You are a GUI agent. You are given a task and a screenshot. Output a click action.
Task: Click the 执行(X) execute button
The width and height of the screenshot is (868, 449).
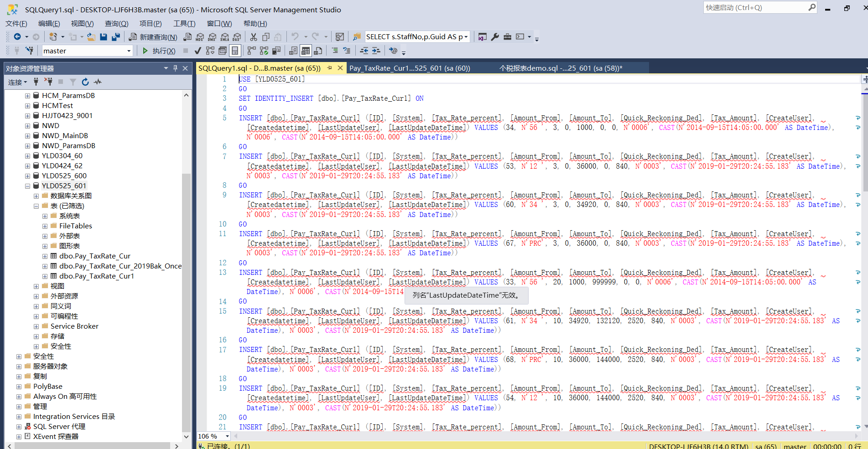(x=158, y=51)
